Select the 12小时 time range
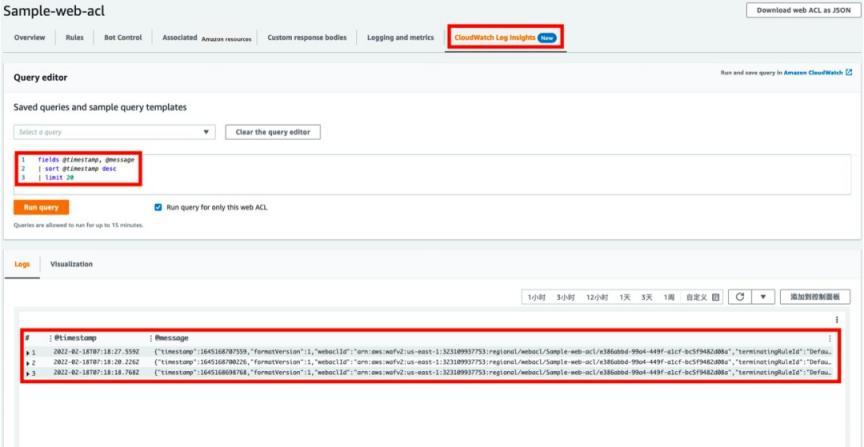This screenshot has height=447, width=864. click(597, 297)
